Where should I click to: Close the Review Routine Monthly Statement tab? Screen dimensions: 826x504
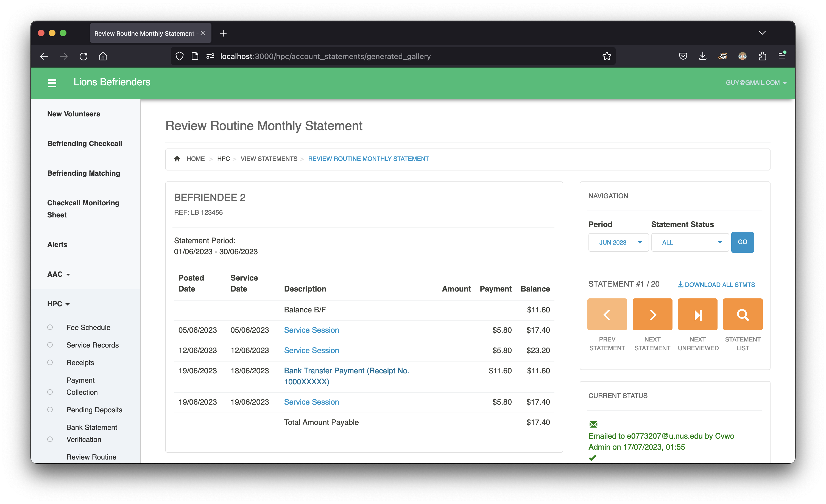[x=202, y=33]
